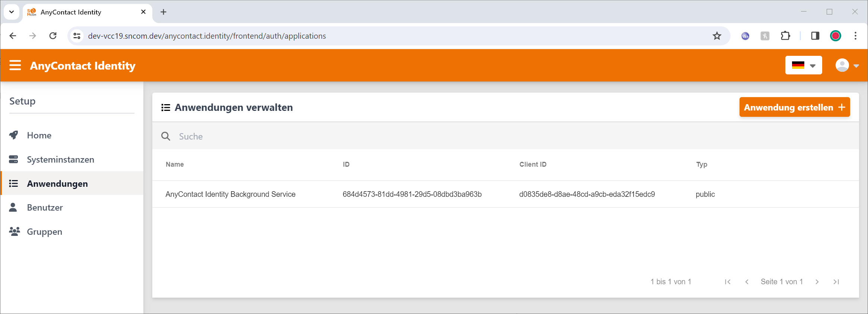The width and height of the screenshot is (868, 314).
Task: Go to the next page arrow
Action: point(817,282)
